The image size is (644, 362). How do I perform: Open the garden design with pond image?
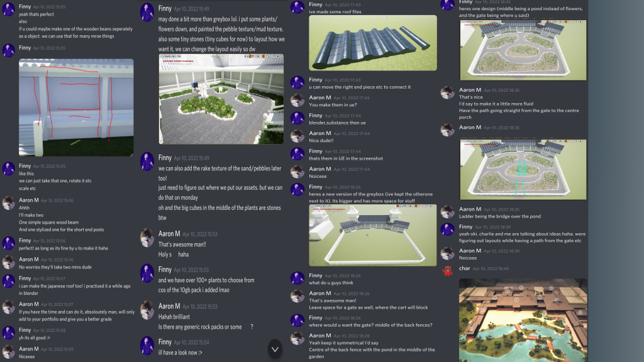coord(523,50)
